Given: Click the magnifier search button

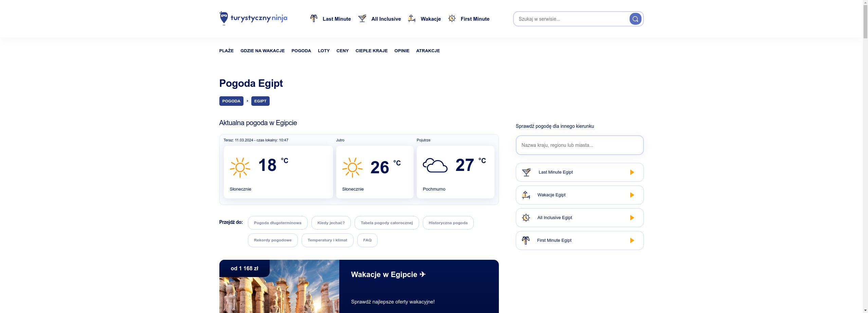Looking at the screenshot, I should pos(635,19).
